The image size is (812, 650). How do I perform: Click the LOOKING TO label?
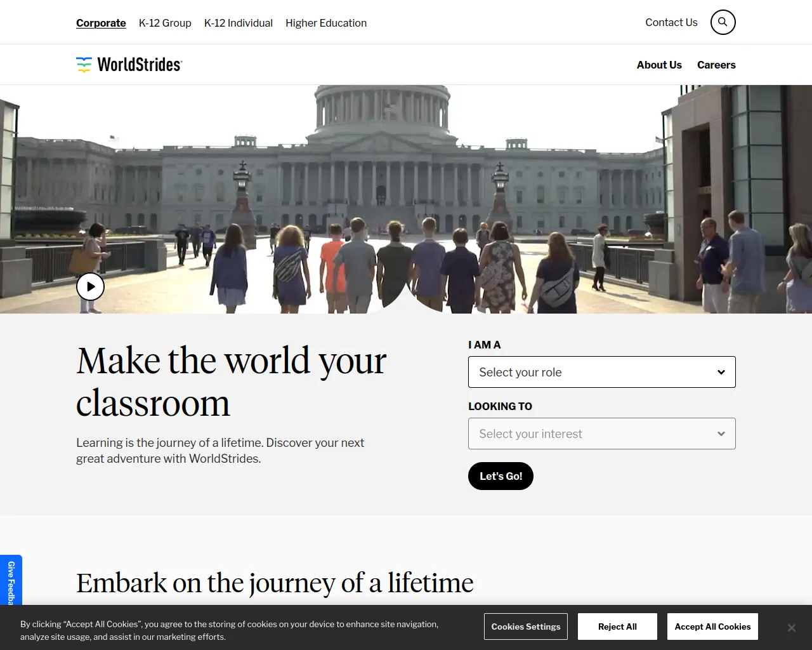(x=500, y=406)
